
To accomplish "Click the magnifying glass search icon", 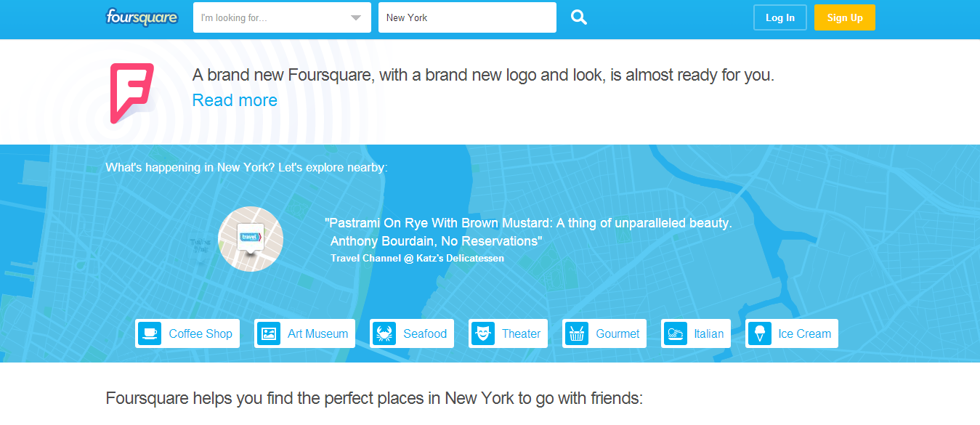I will [578, 17].
